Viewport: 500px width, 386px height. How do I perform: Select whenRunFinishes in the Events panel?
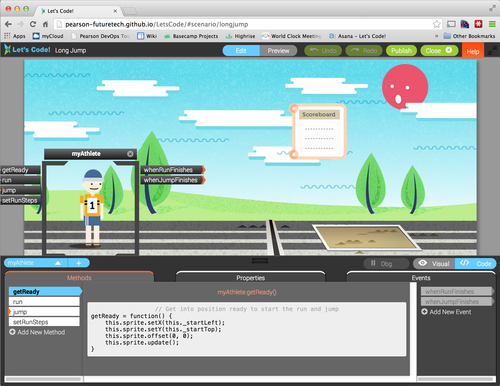[457, 291]
